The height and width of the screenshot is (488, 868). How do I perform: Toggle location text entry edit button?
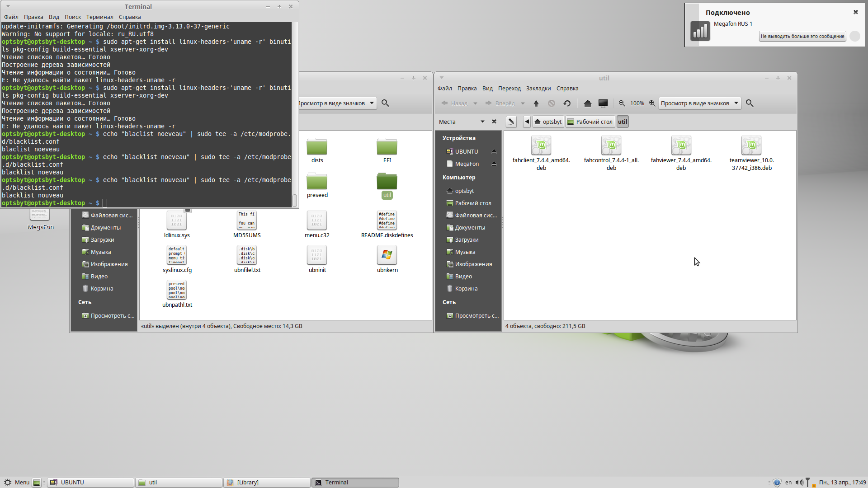click(511, 122)
